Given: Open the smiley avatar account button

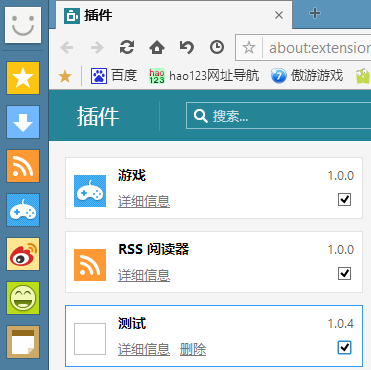Looking at the screenshot, I should pos(23,25).
